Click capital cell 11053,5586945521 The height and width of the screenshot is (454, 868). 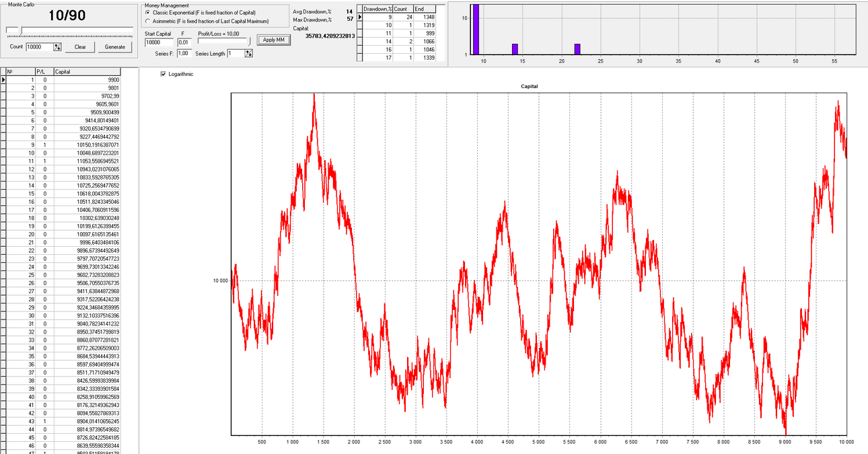(x=87, y=161)
